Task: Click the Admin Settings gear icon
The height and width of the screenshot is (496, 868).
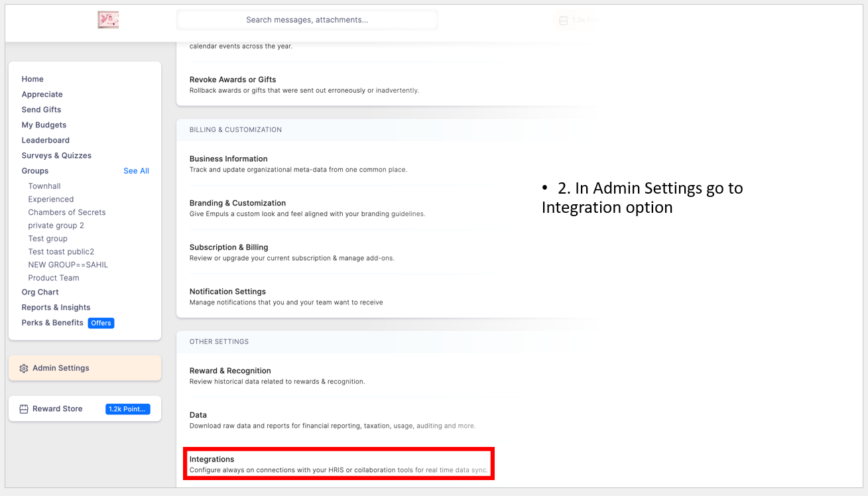Action: click(x=24, y=369)
